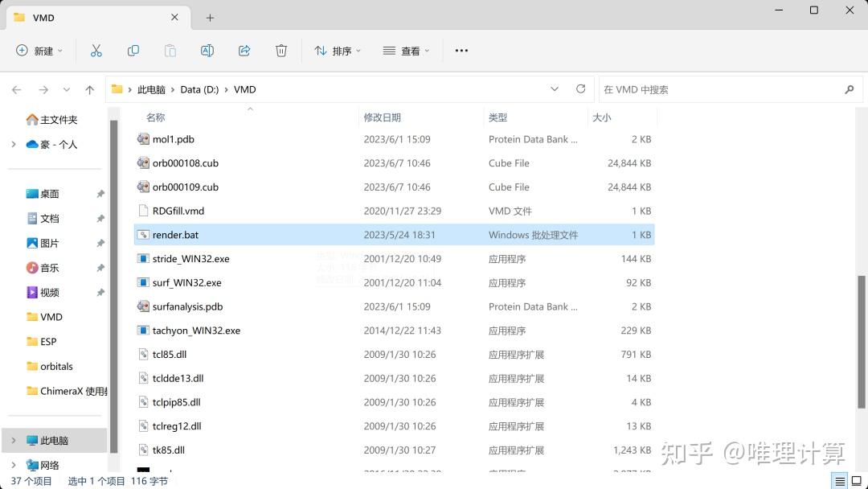868x489 pixels.
Task: Navigate up one folder level
Action: tap(89, 89)
